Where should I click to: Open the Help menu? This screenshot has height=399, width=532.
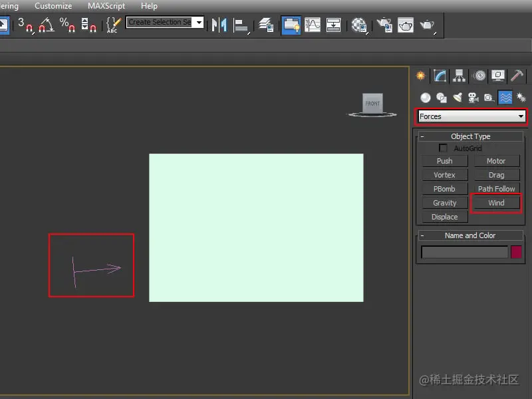pos(149,6)
